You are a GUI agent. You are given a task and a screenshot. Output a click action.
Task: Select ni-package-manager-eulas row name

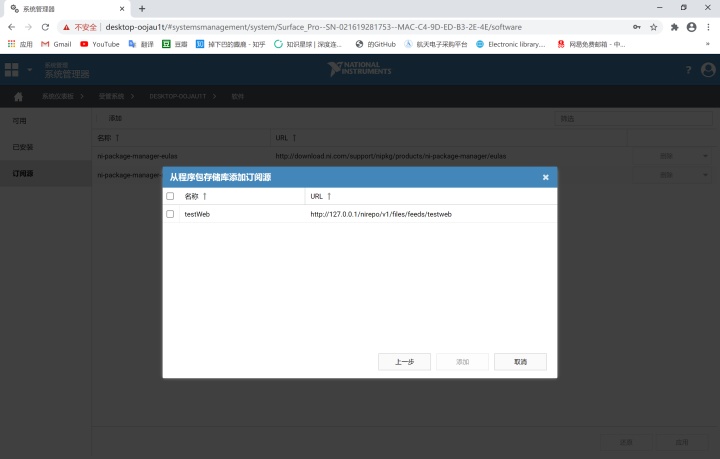pos(137,156)
